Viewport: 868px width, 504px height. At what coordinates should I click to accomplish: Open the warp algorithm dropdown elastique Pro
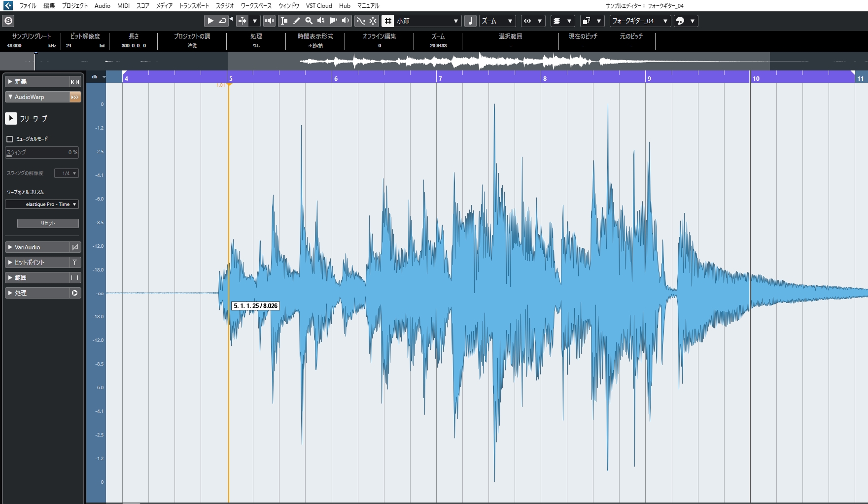pos(42,204)
